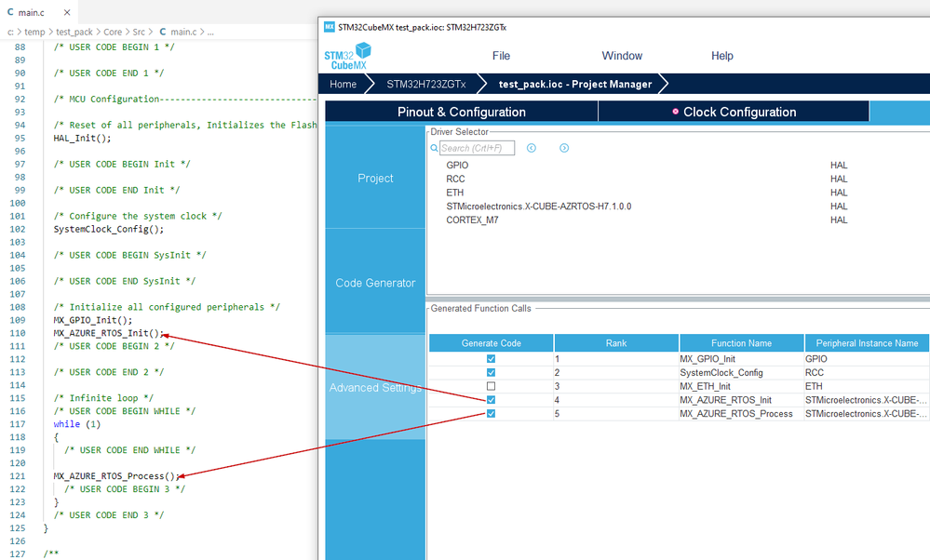Open the File menu

coord(501,56)
